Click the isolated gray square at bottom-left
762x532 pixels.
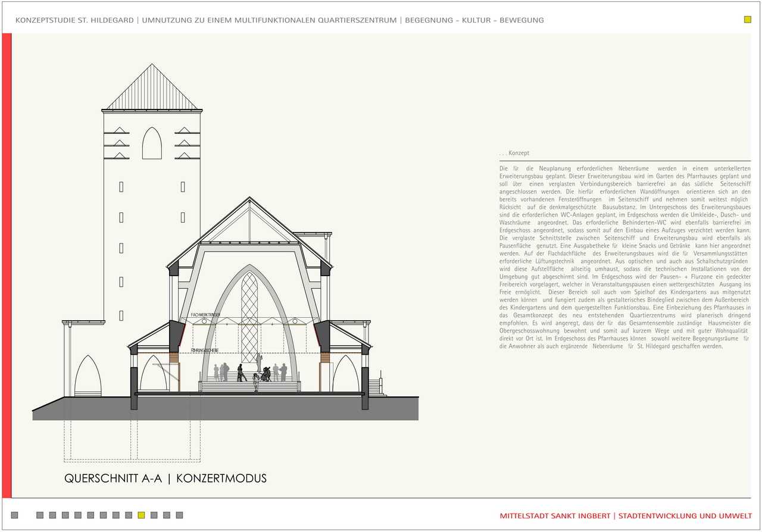[x=15, y=515]
